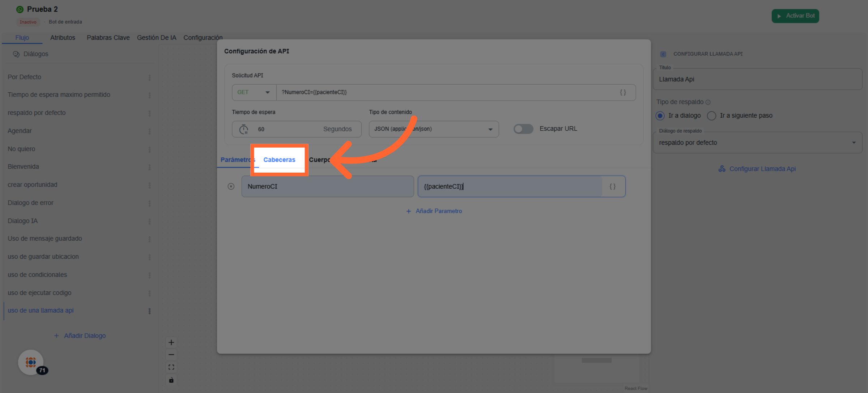Viewport: 868px width, 393px height.
Task: Open the GET method dropdown
Action: 254,92
